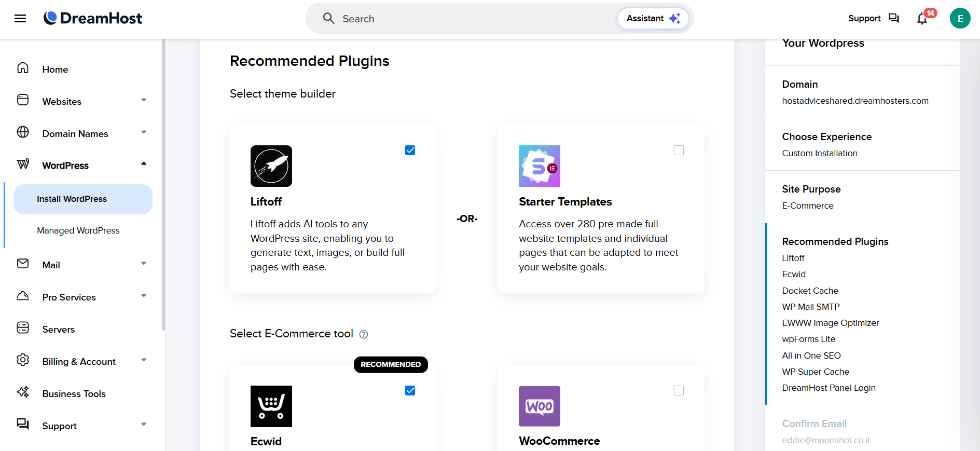Click the WooCommerce card title
Viewport: 980px width, 451px height.
(559, 441)
